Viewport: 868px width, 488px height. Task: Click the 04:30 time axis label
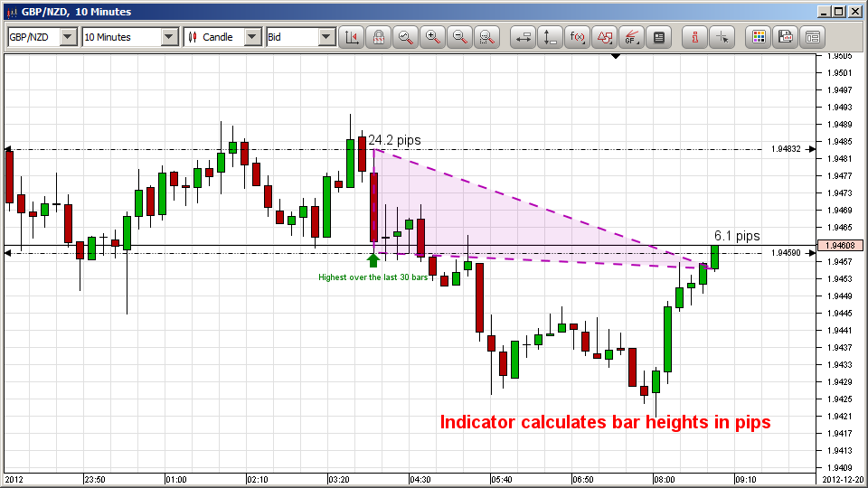click(x=420, y=479)
